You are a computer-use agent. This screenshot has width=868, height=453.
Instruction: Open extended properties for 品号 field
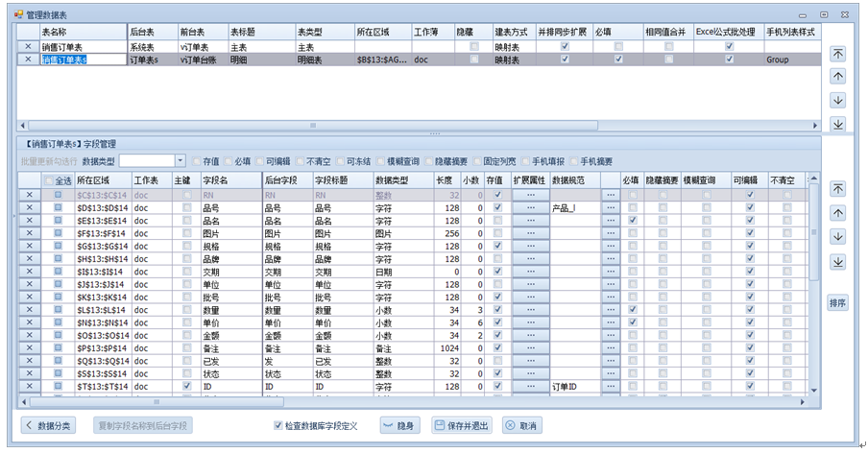click(x=530, y=207)
